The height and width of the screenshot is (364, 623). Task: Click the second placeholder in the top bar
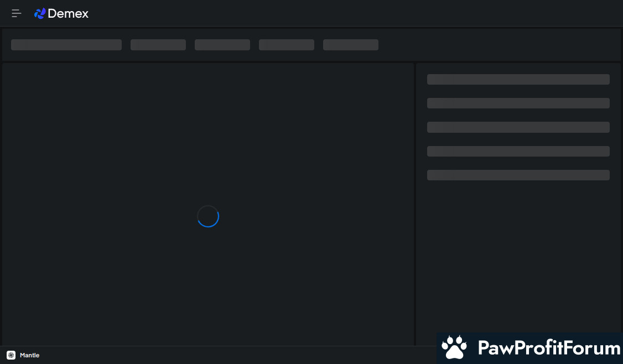[x=158, y=45]
